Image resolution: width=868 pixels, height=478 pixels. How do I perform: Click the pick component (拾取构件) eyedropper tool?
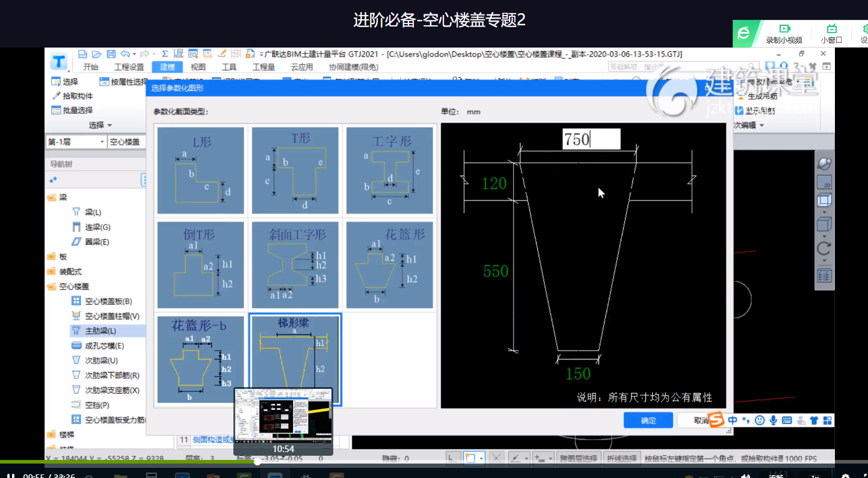pyautogui.click(x=72, y=96)
